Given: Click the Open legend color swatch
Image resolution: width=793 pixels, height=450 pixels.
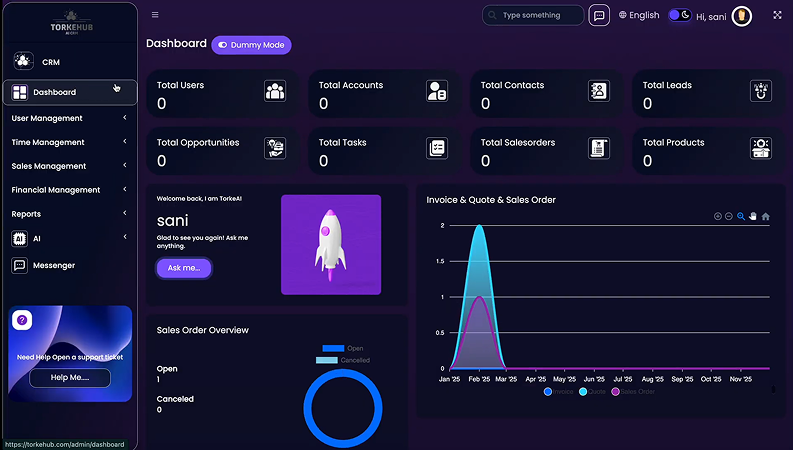Looking at the screenshot, I should (333, 348).
